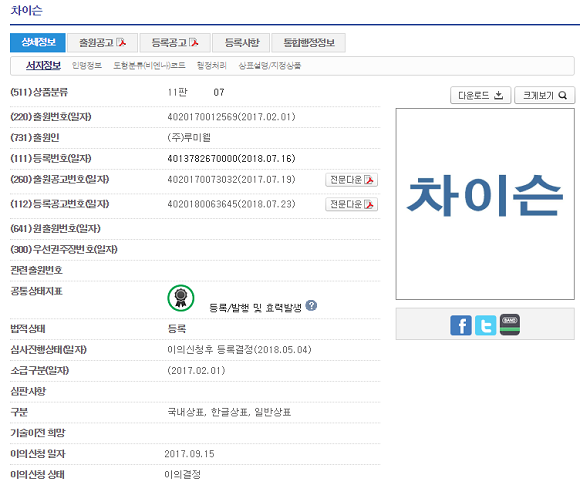Open the 등록공고 PDF tab
This screenshot has height=485, width=580.
(175, 43)
